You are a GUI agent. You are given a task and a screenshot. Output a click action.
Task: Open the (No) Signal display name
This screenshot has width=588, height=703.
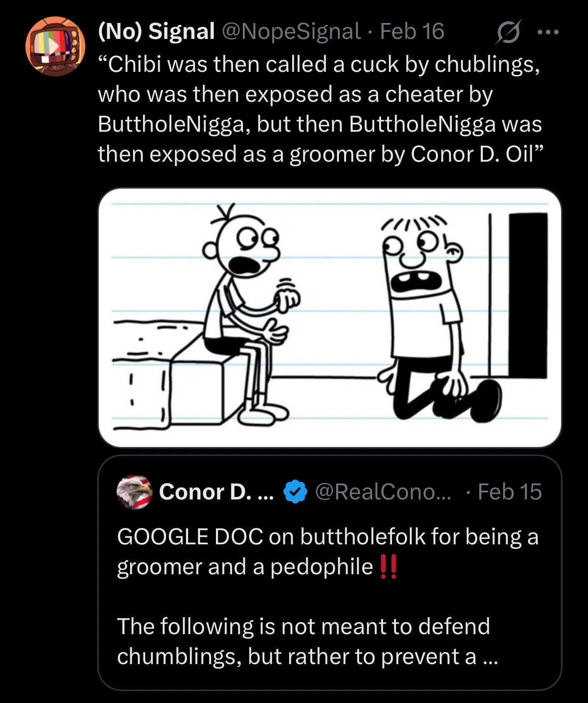pyautogui.click(x=156, y=31)
